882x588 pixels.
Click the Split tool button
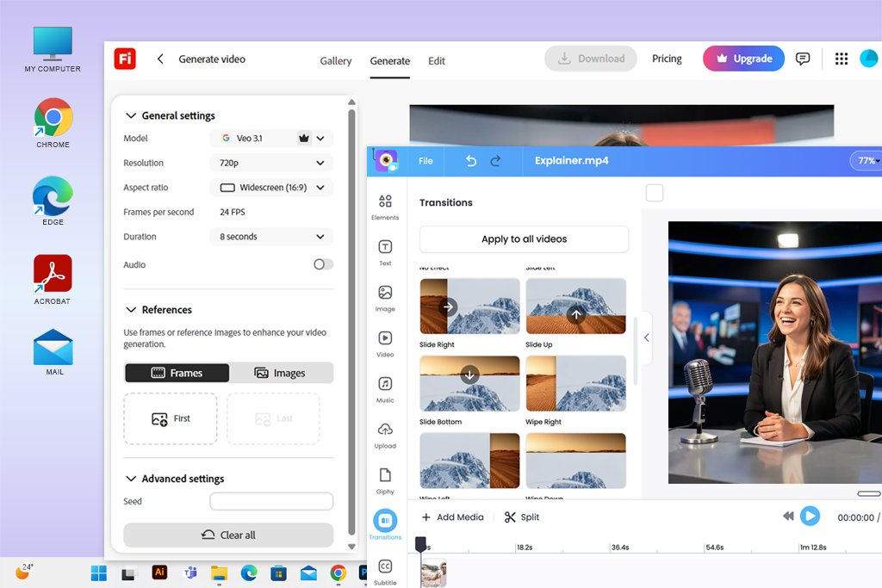522,517
